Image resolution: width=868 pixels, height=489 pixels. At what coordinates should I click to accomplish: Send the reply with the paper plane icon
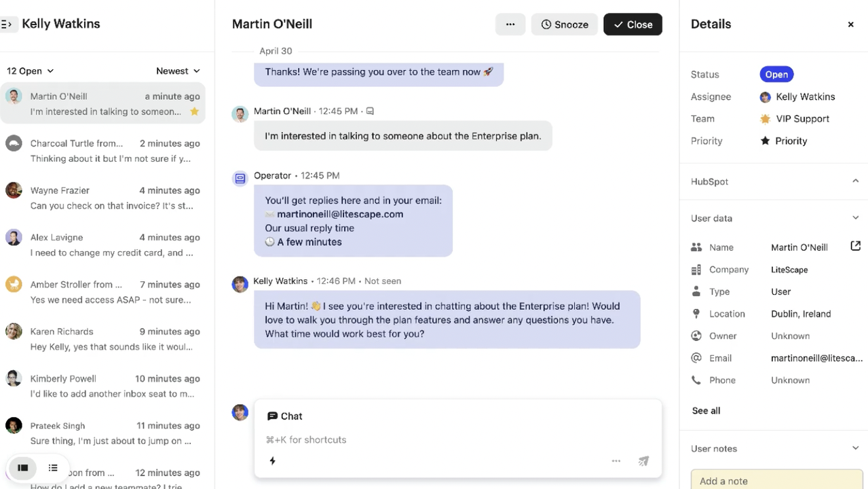pos(643,460)
